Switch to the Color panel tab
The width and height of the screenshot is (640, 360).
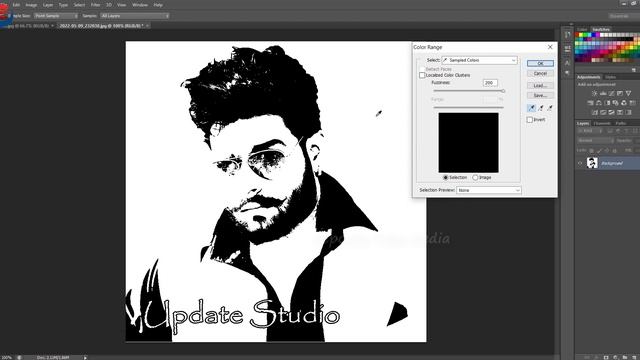point(582,29)
